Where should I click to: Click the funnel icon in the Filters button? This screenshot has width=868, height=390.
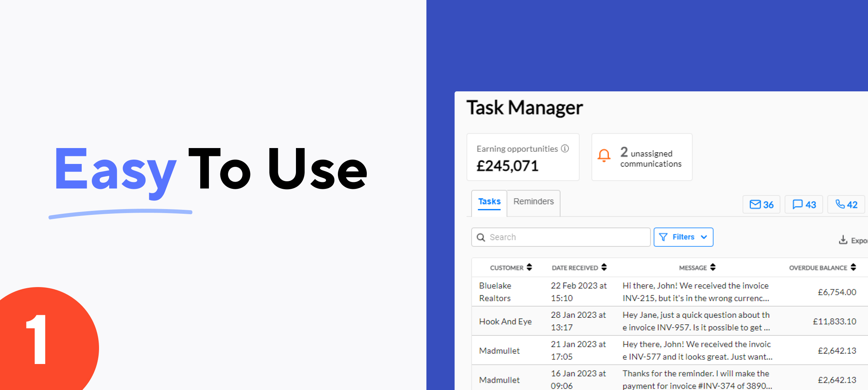click(663, 237)
